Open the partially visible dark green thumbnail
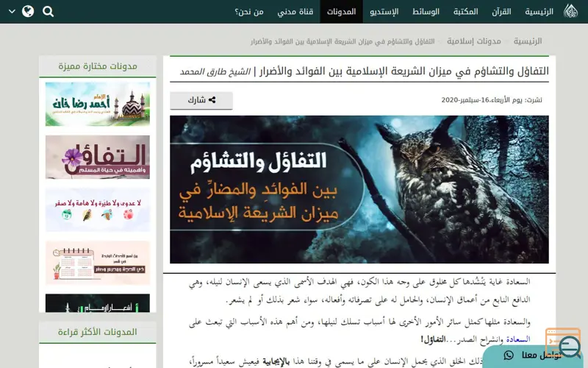588x368 pixels. pos(98,303)
